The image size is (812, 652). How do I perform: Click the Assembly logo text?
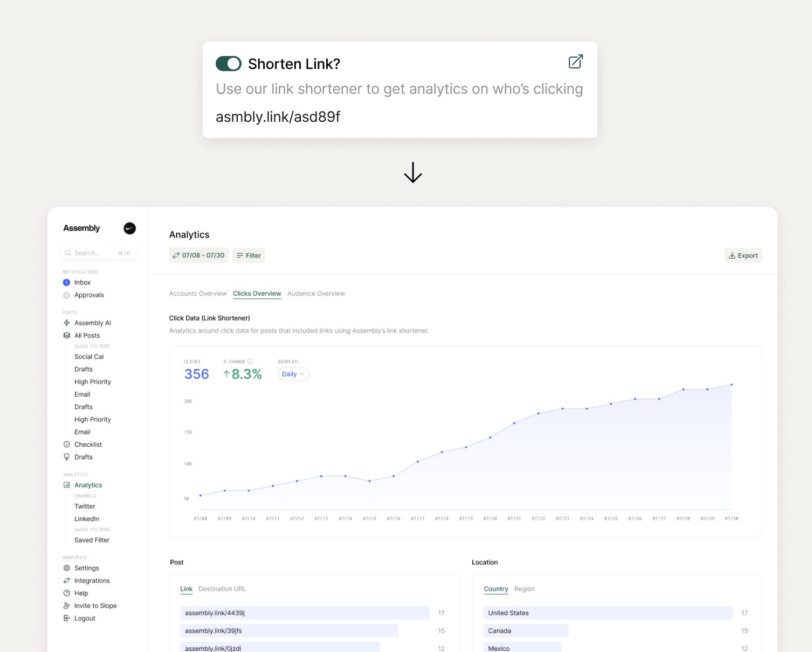coord(81,228)
